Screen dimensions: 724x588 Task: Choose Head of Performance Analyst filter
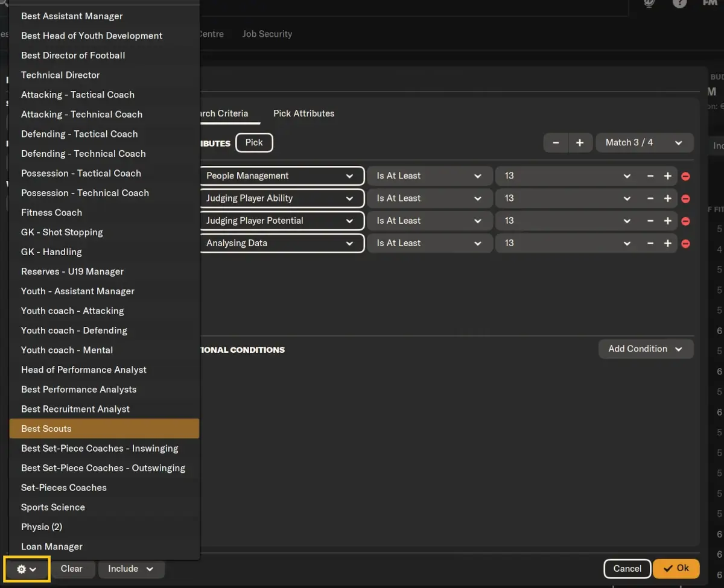104,370
